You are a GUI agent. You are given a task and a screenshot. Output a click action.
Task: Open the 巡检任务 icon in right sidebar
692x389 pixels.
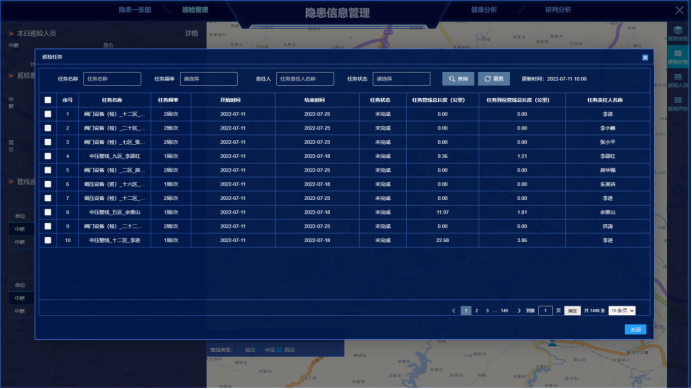pos(677,57)
